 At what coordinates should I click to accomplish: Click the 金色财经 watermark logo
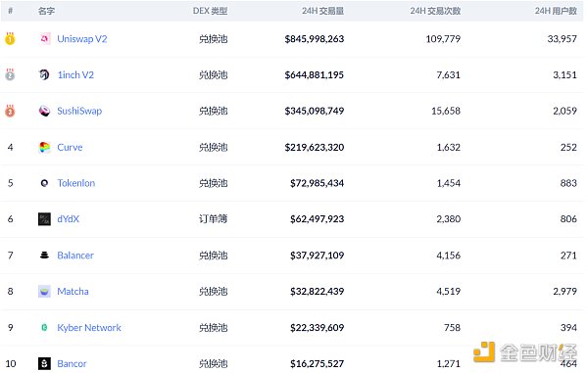click(525, 352)
